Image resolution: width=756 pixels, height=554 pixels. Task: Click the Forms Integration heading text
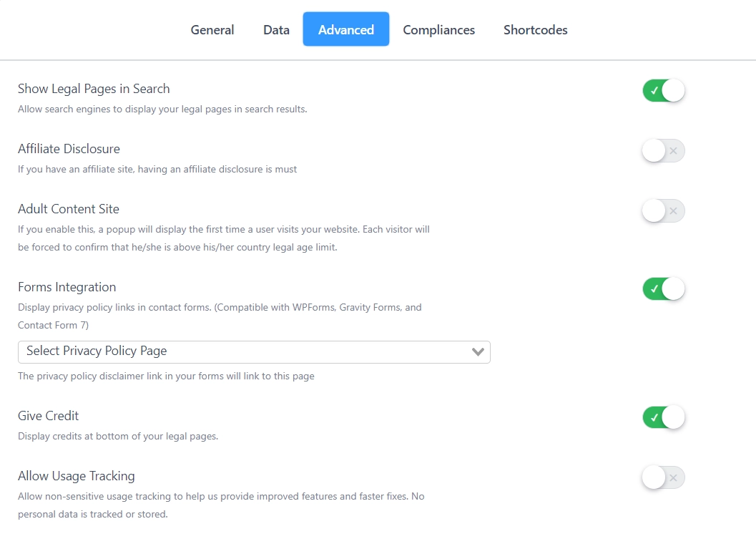pyautogui.click(x=67, y=287)
